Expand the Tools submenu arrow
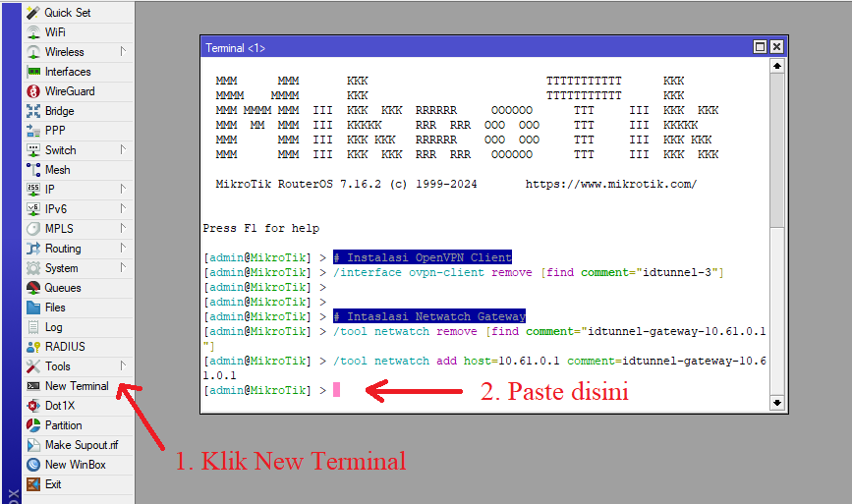This screenshot has width=852, height=504. (124, 365)
